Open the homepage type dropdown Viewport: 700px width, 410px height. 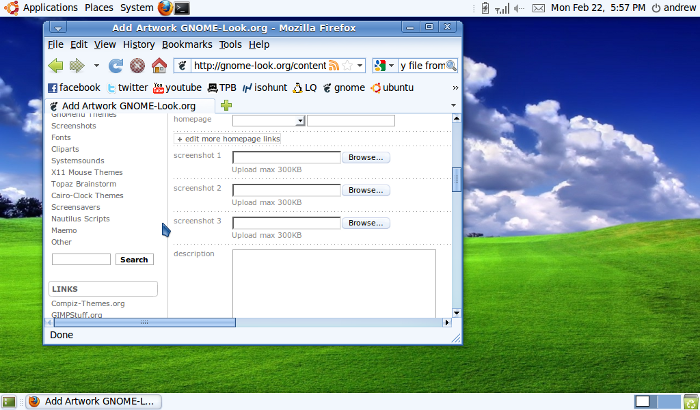[269, 121]
